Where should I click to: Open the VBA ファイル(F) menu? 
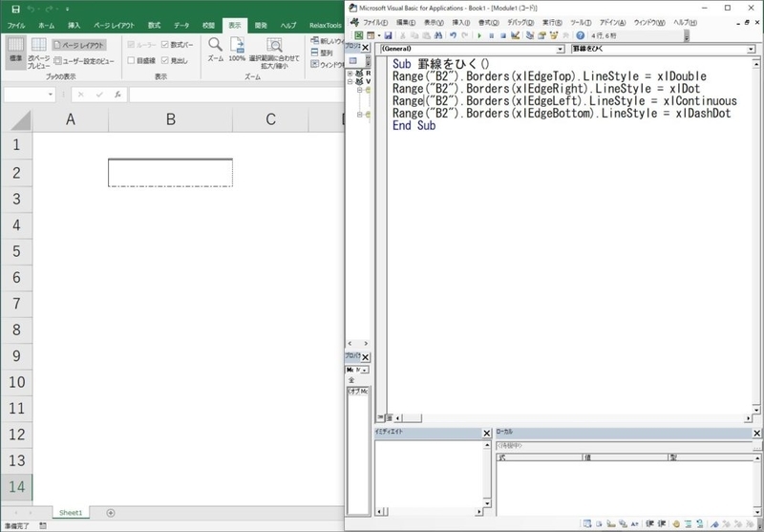click(x=375, y=23)
